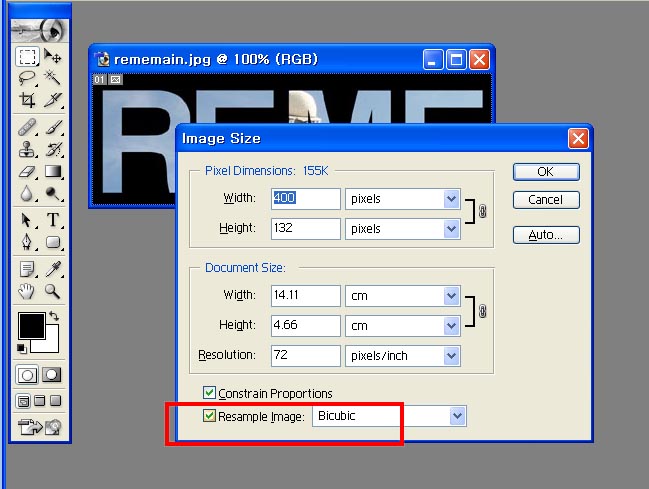This screenshot has width=649, height=489.
Task: Select the Path Selection tool
Action: [x=27, y=220]
